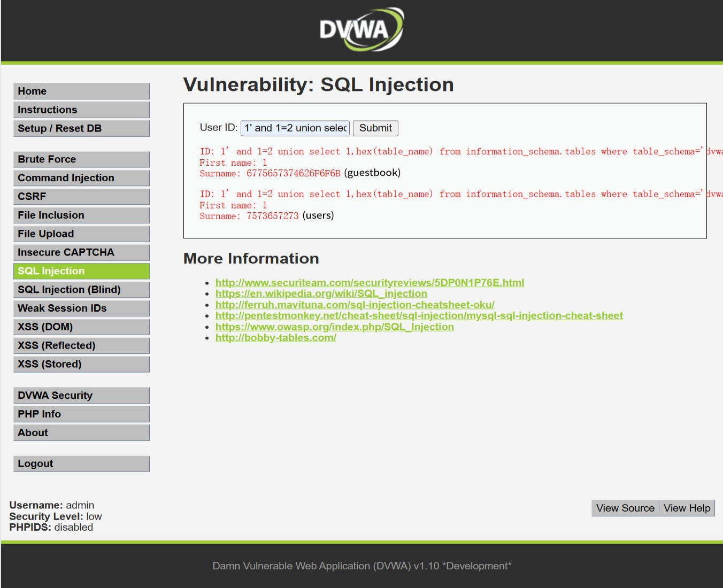Open XSS (DOM) module
The height and width of the screenshot is (588, 723).
81,327
